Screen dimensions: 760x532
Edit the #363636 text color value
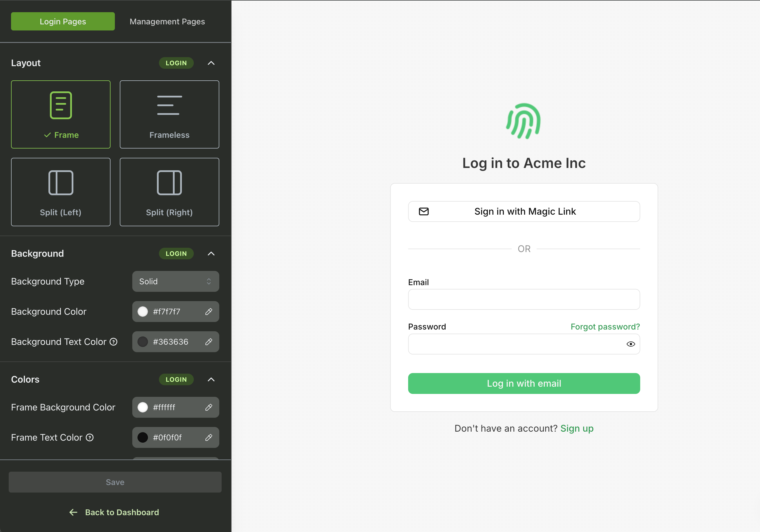(x=171, y=342)
